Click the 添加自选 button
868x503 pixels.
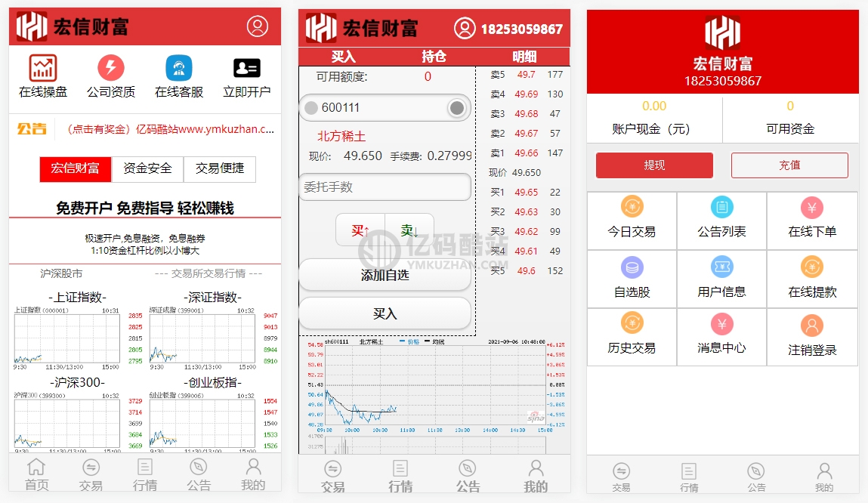pyautogui.click(x=385, y=275)
